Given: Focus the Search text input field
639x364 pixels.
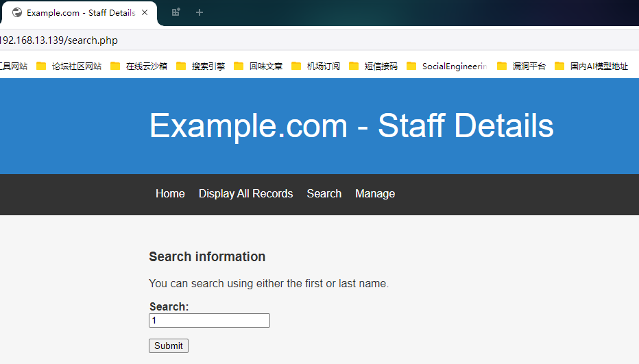Looking at the screenshot, I should [209, 320].
